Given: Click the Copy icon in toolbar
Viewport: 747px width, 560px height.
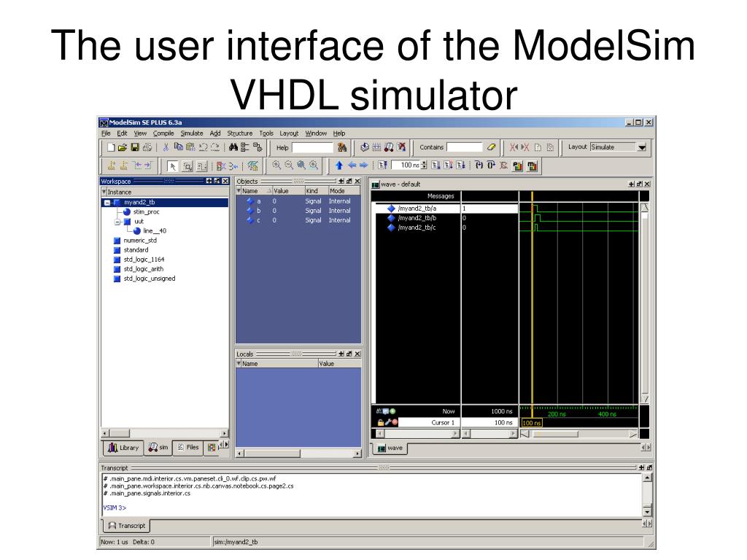Looking at the screenshot, I should [179, 147].
